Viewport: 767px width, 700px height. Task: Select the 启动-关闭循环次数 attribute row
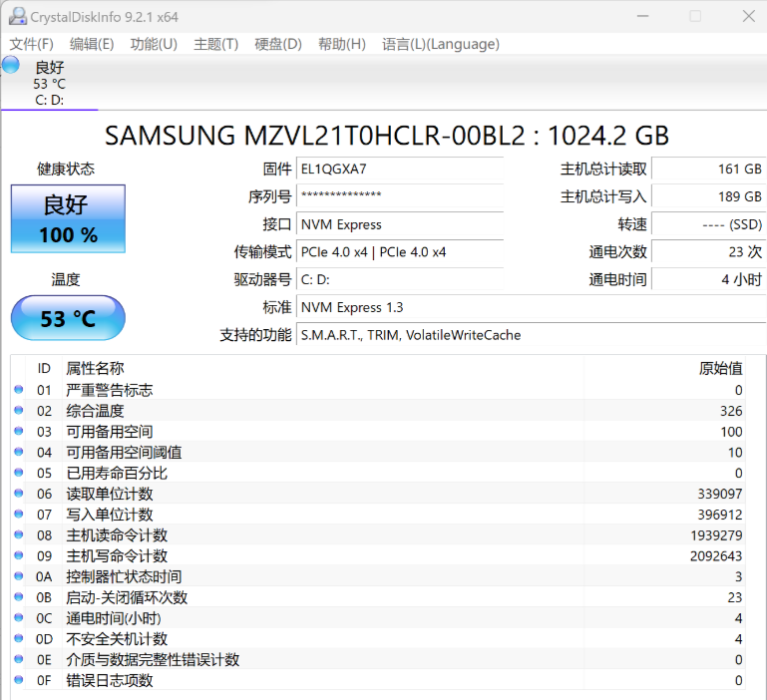point(378,597)
